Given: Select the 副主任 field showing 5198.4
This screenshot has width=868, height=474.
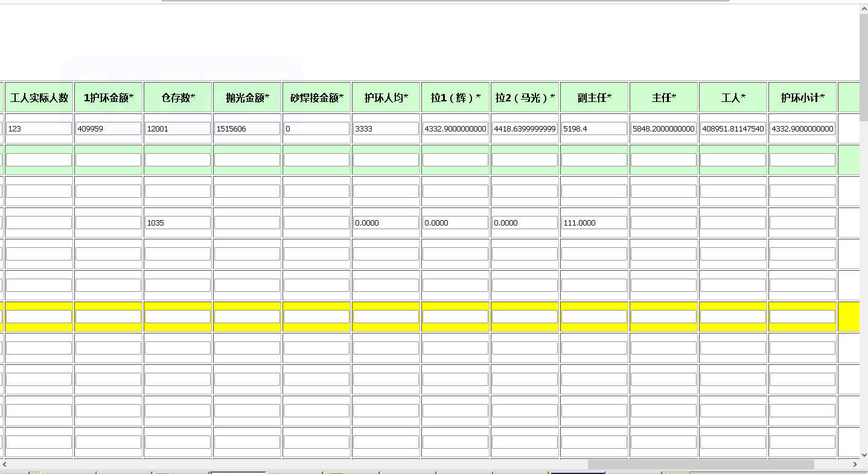Looking at the screenshot, I should pyautogui.click(x=594, y=128).
